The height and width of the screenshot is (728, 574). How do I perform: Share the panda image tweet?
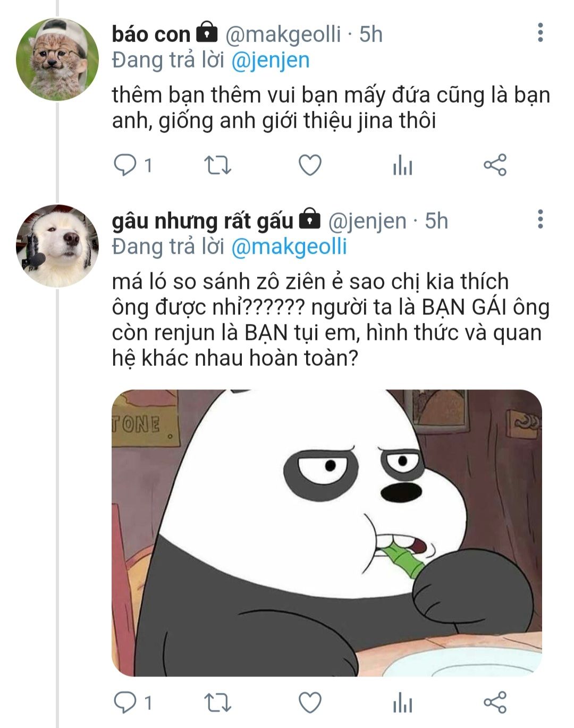(x=495, y=703)
